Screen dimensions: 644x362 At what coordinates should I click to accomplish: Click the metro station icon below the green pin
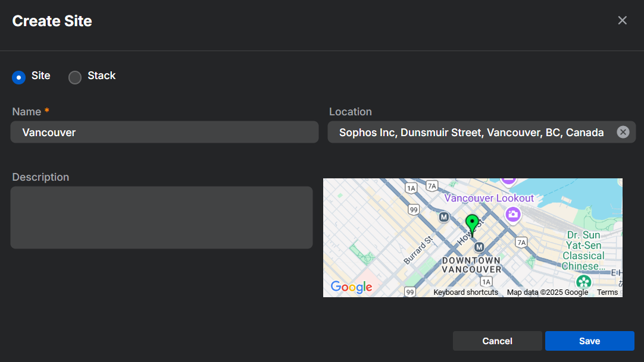point(478,247)
